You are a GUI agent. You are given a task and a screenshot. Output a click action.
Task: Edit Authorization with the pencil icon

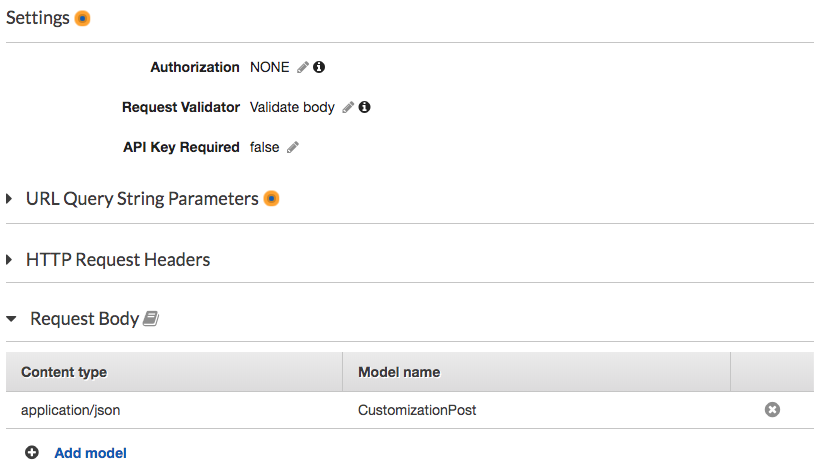pyautogui.click(x=303, y=68)
